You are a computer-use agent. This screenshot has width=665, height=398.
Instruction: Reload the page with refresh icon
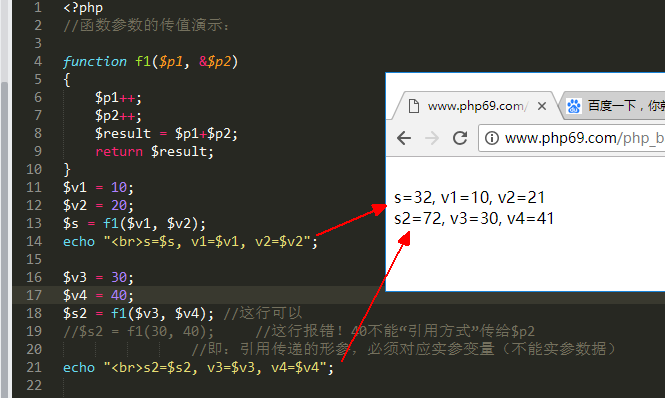(460, 138)
